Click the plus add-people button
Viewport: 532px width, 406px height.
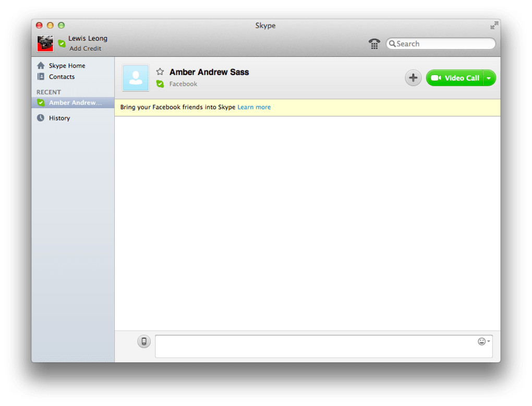413,78
